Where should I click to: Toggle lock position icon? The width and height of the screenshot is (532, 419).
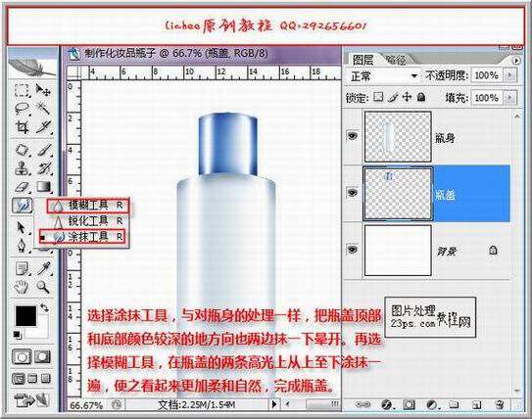pos(407,97)
